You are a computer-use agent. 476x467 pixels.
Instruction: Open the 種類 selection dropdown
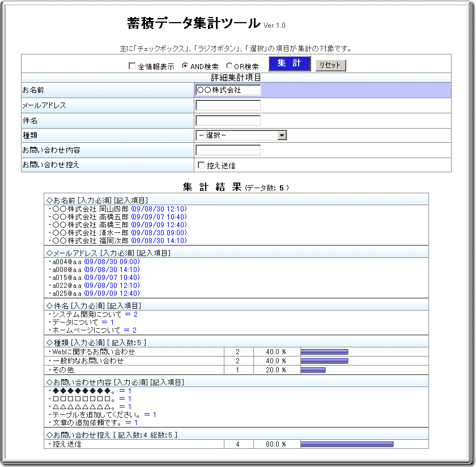[x=241, y=135]
